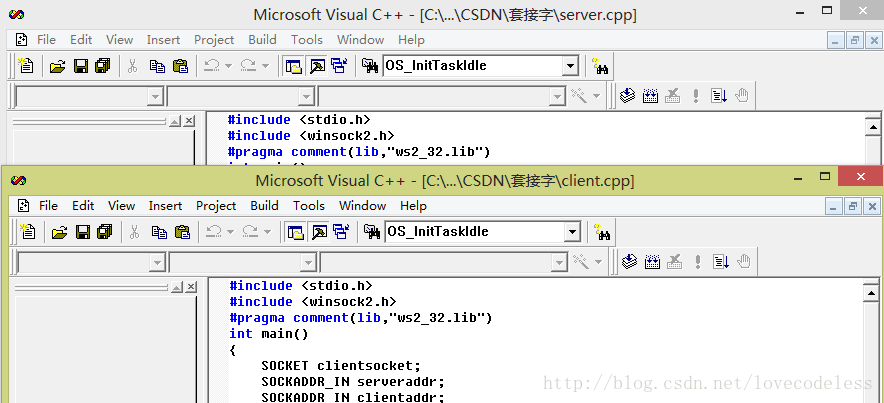Click New Text File icon in client.cpp window
Screen dimensions: 884x403
coord(28,232)
